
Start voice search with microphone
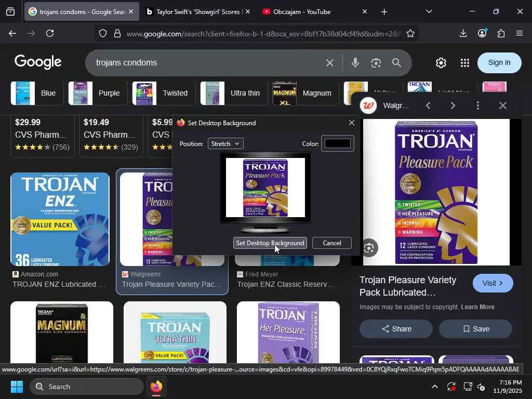tap(355, 63)
